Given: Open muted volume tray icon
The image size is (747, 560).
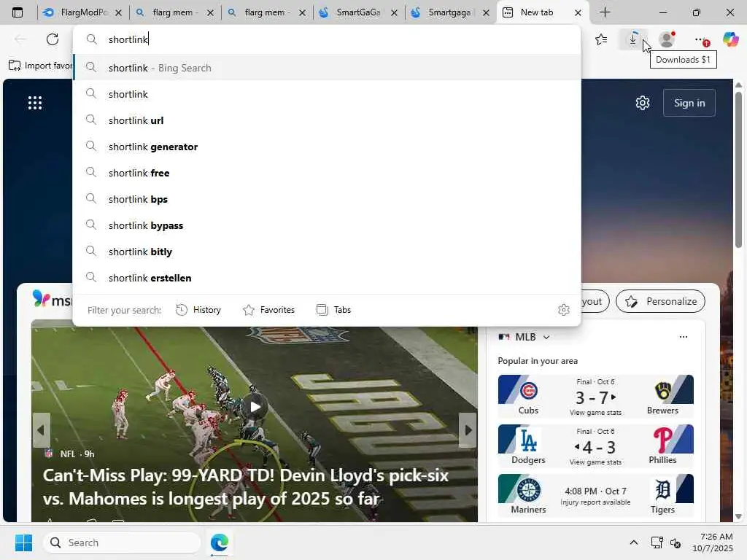Looking at the screenshot, I should pyautogui.click(x=676, y=542).
